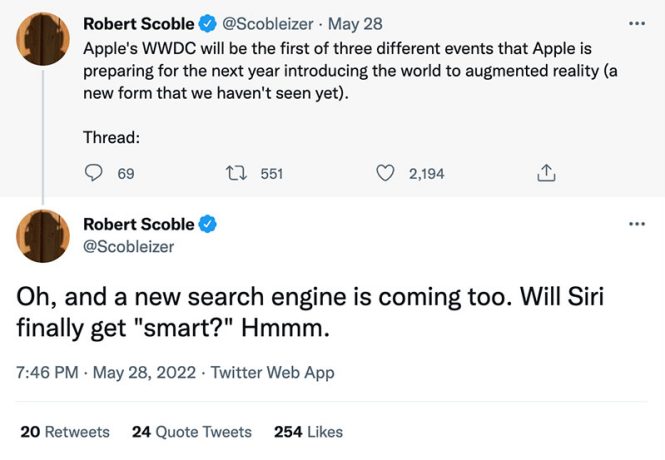View the 254 Likes list

[308, 432]
